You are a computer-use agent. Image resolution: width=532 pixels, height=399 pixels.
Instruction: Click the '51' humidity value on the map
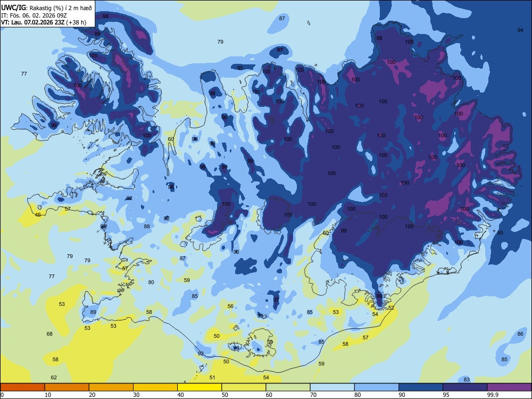(212, 377)
